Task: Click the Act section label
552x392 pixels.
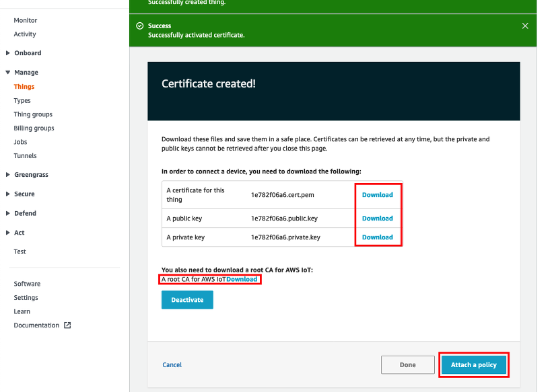Action: click(x=20, y=233)
